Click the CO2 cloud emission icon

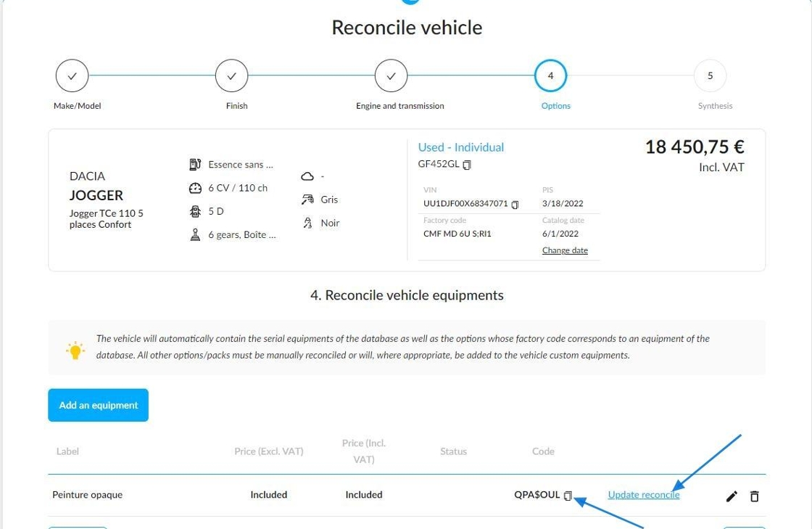pos(307,176)
